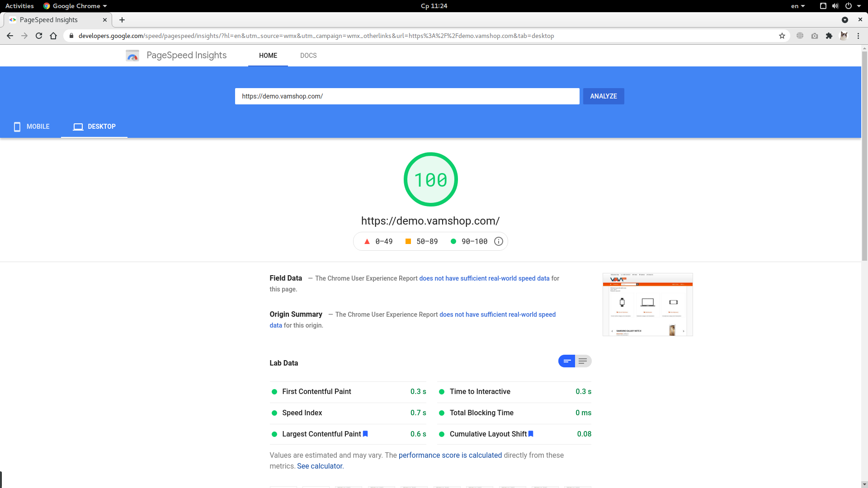The image size is (868, 488).
Task: Click the '0 ms' Total Blocking Time value
Action: tap(583, 413)
